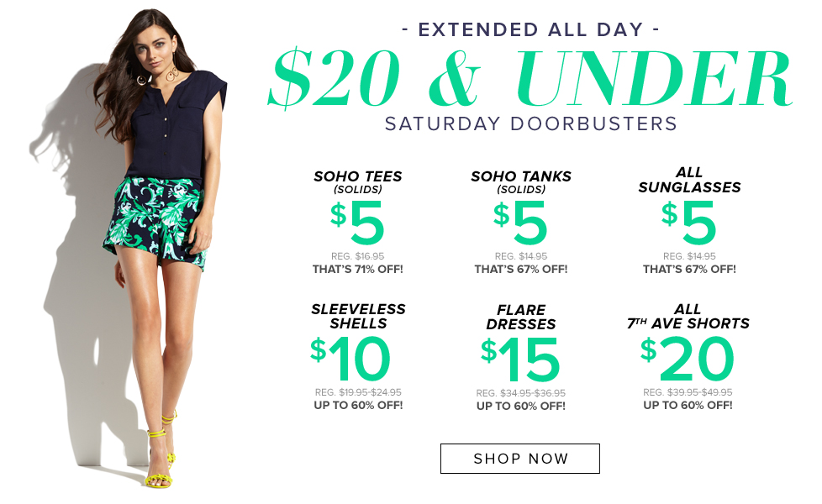The width and height of the screenshot is (822, 504).
Task: Click the Flare Dresses up to 60% off text
Action: click(x=521, y=406)
